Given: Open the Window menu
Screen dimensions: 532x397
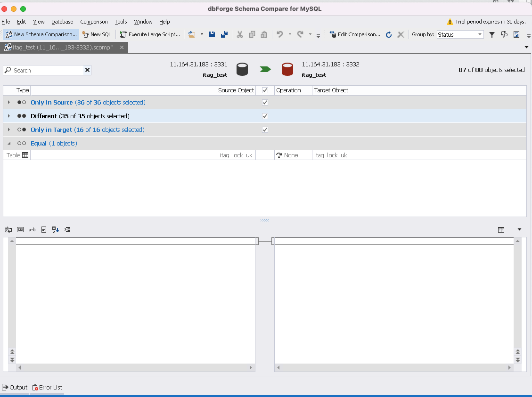Looking at the screenshot, I should click(143, 22).
